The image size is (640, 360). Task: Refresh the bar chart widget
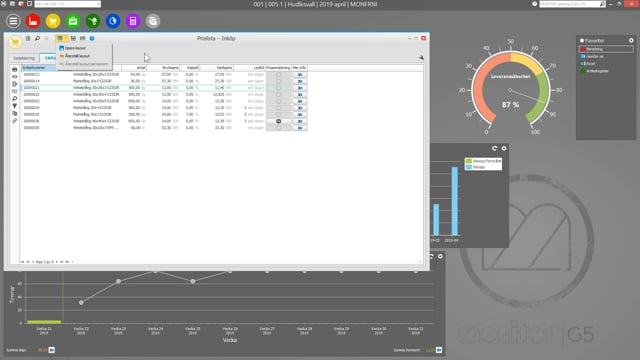point(494,149)
